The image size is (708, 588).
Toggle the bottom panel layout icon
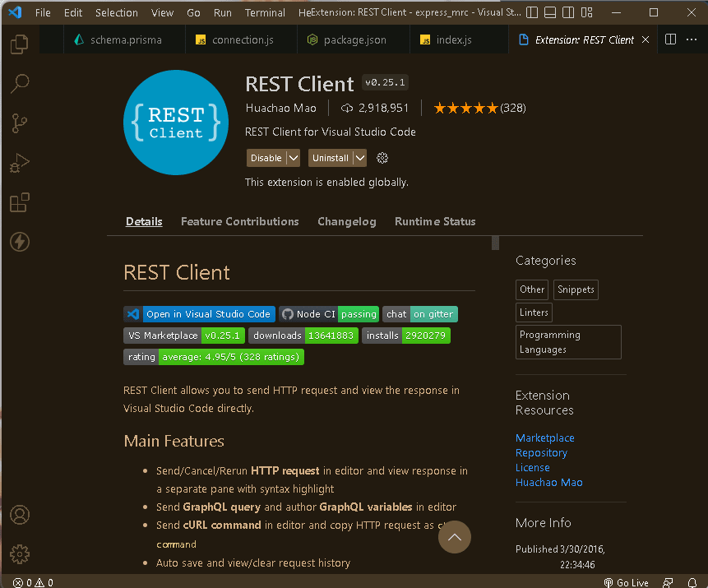(550, 12)
